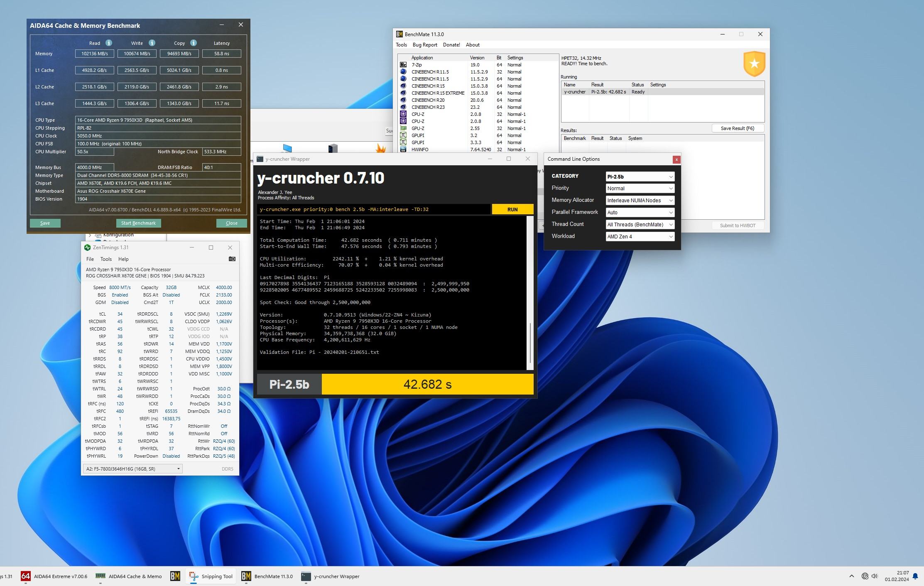Open the ZenTimings File menu

click(90, 259)
